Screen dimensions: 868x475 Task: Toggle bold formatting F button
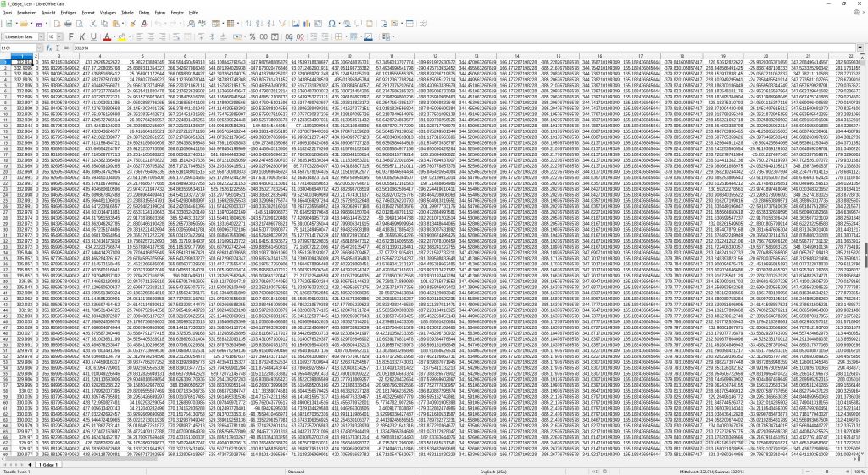71,36
